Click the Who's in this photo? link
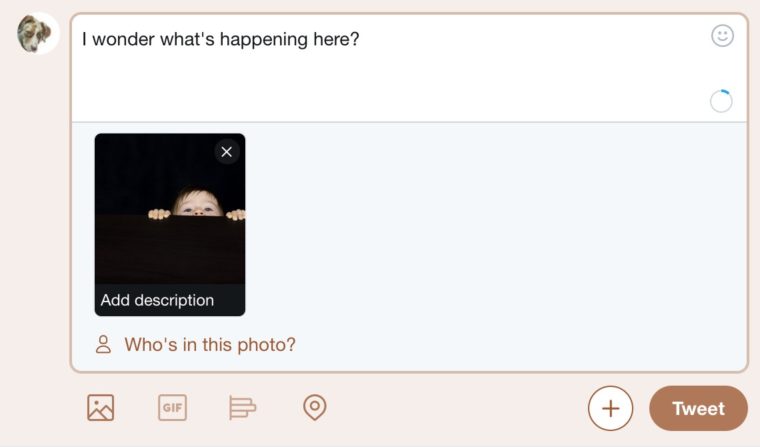 point(210,345)
